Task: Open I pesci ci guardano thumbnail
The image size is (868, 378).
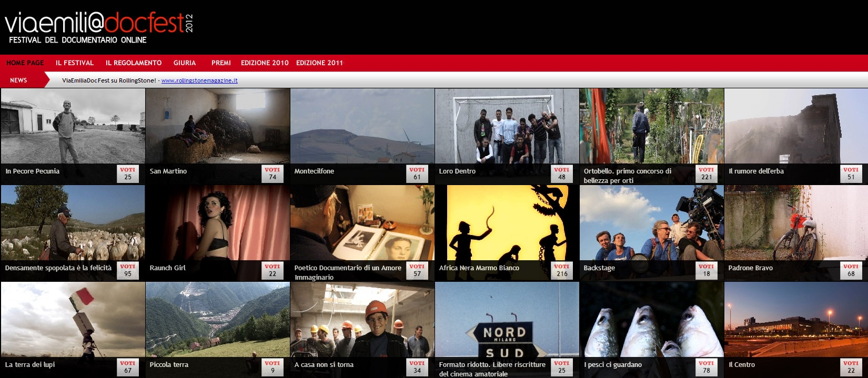Action: click(x=651, y=320)
